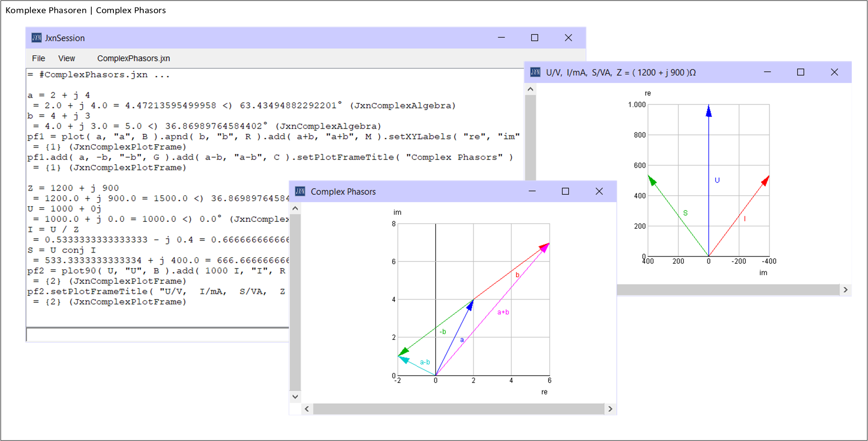The width and height of the screenshot is (868, 441).
Task: Click the Complex Phasors window app icon
Action: coord(300,191)
